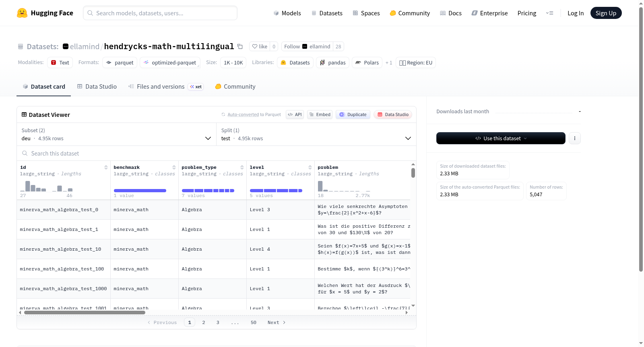Screen dimensions: 644x347
Task: Click the 1K - 10K size tag
Action: 233,62
